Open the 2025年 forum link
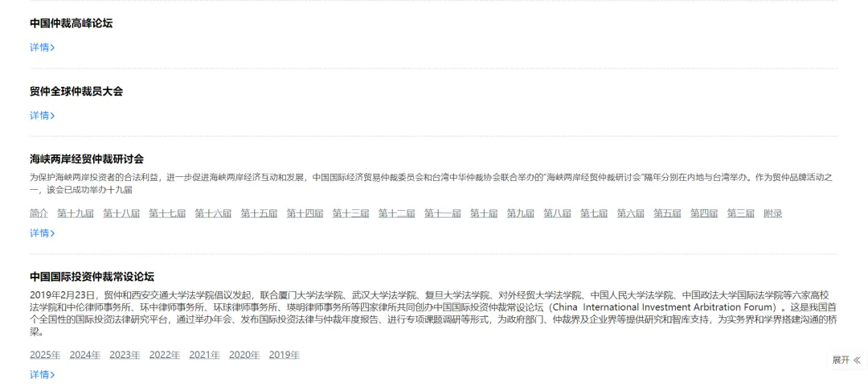The height and width of the screenshot is (387, 868). pyautogui.click(x=45, y=355)
